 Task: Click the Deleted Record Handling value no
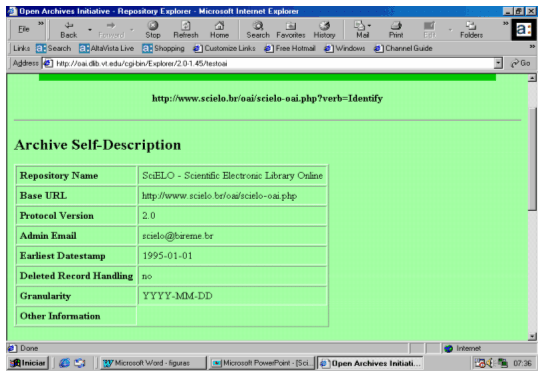click(x=147, y=276)
